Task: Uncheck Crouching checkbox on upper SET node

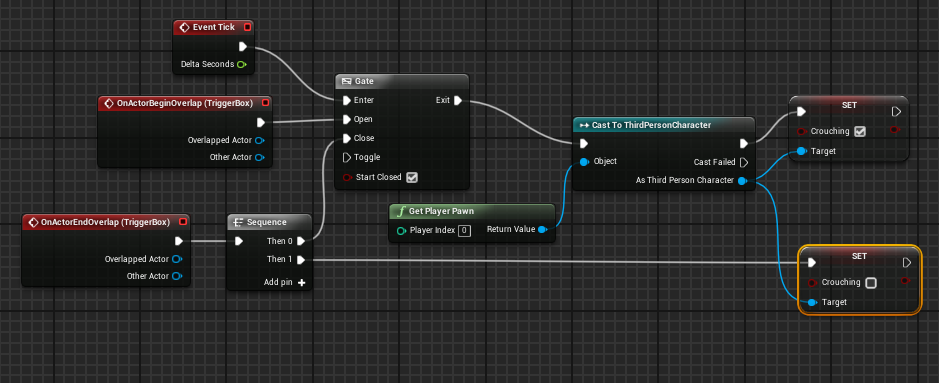Action: [860, 132]
